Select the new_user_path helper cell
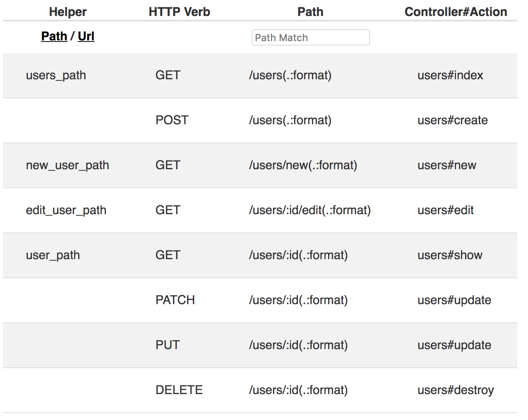 click(67, 165)
